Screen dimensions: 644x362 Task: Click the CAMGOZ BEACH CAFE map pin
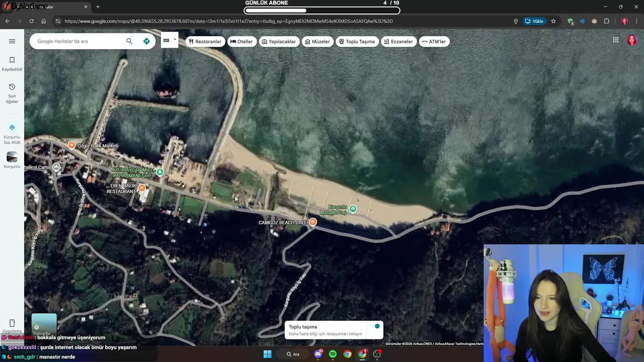coord(313,222)
